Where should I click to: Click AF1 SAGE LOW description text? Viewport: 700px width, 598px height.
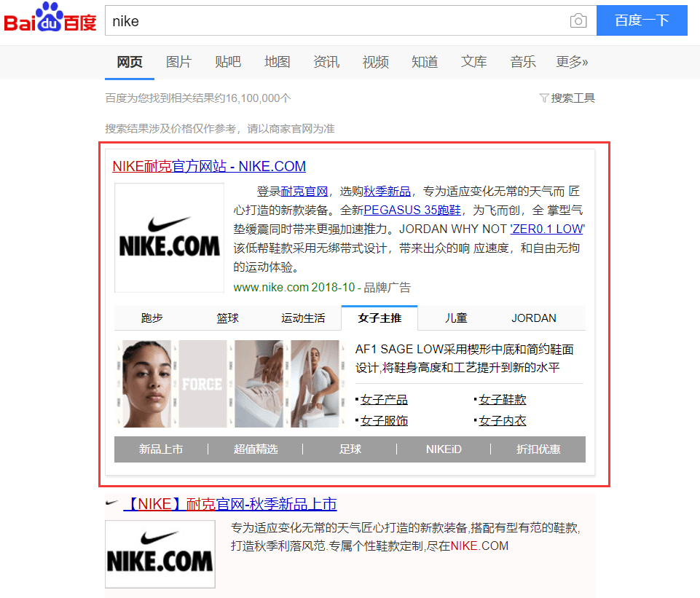[x=464, y=358]
